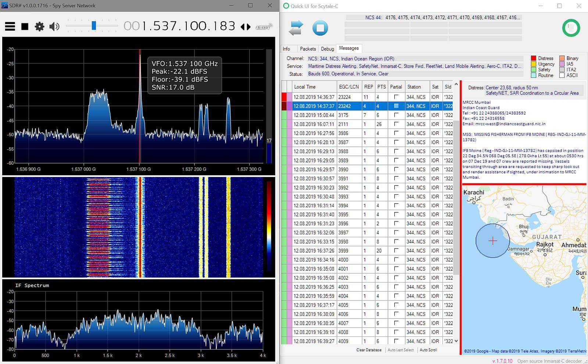Open the SDR# hamburger menu
This screenshot has height=364, width=588.
pos(10,26)
